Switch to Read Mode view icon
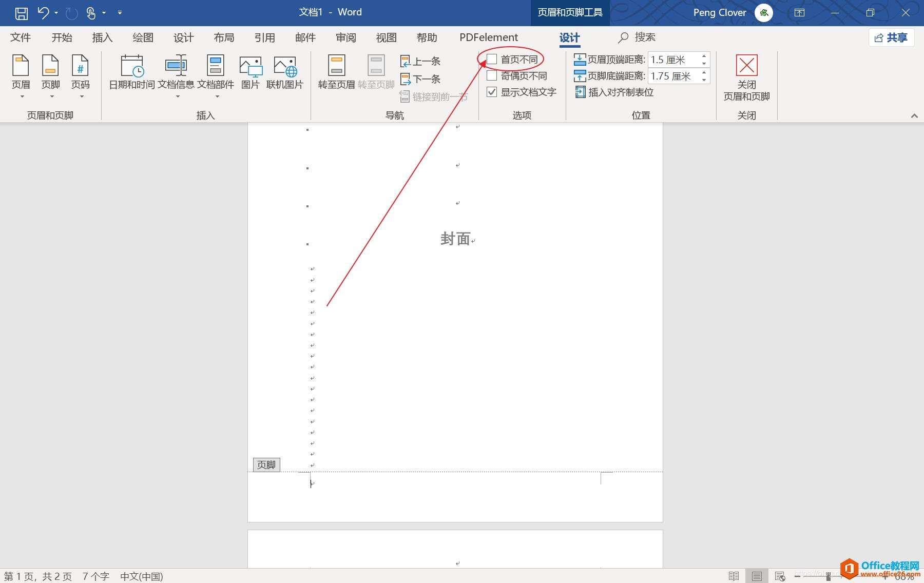 pos(734,576)
